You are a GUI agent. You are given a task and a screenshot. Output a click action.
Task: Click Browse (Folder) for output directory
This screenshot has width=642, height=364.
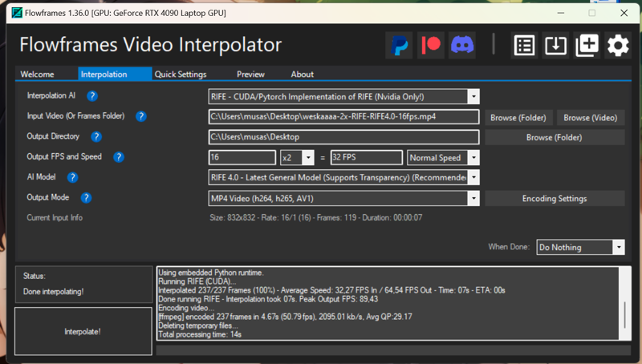point(555,137)
